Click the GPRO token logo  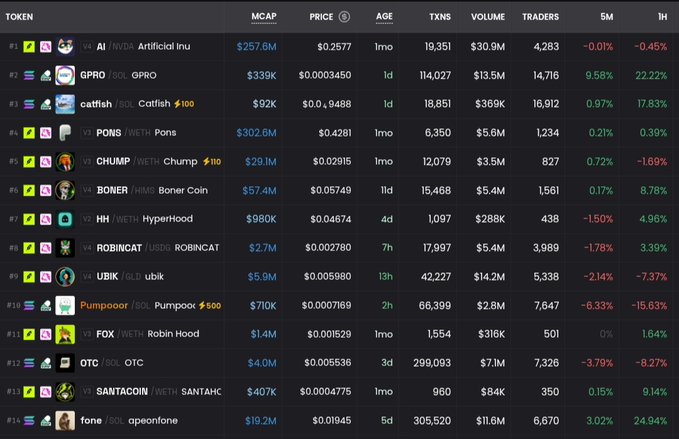tap(65, 75)
